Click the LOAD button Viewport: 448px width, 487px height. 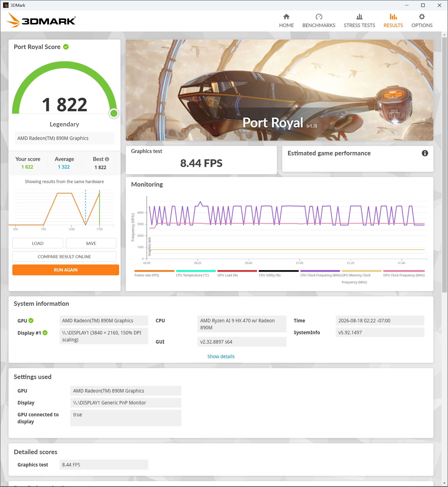[x=38, y=243]
